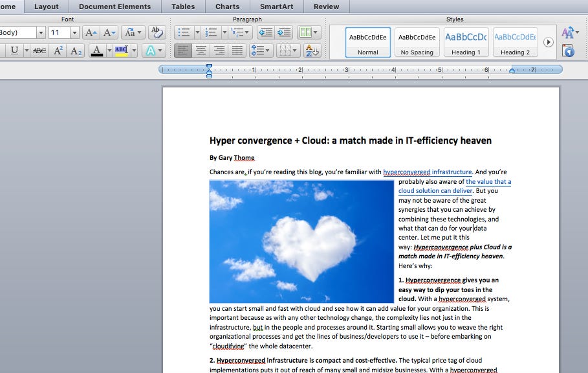Open the Charts ribbon tab
Viewport: 588px width, 373px height.
(x=227, y=6)
